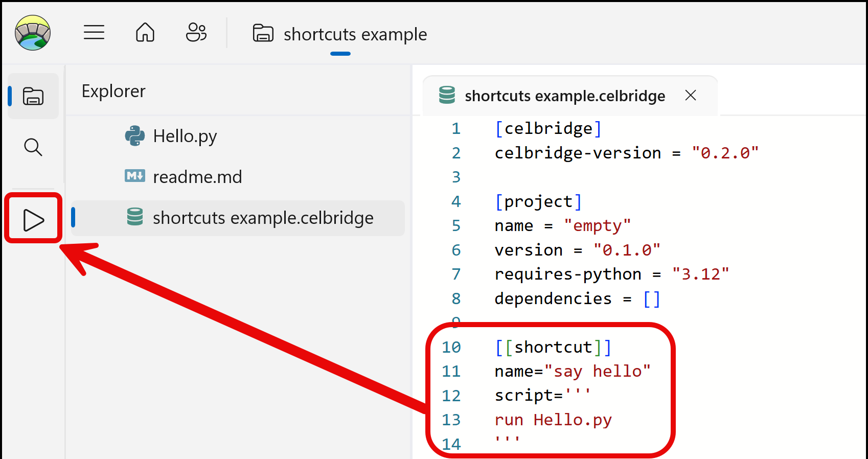Click the celbridge-version key text
The image size is (868, 459).
[578, 153]
